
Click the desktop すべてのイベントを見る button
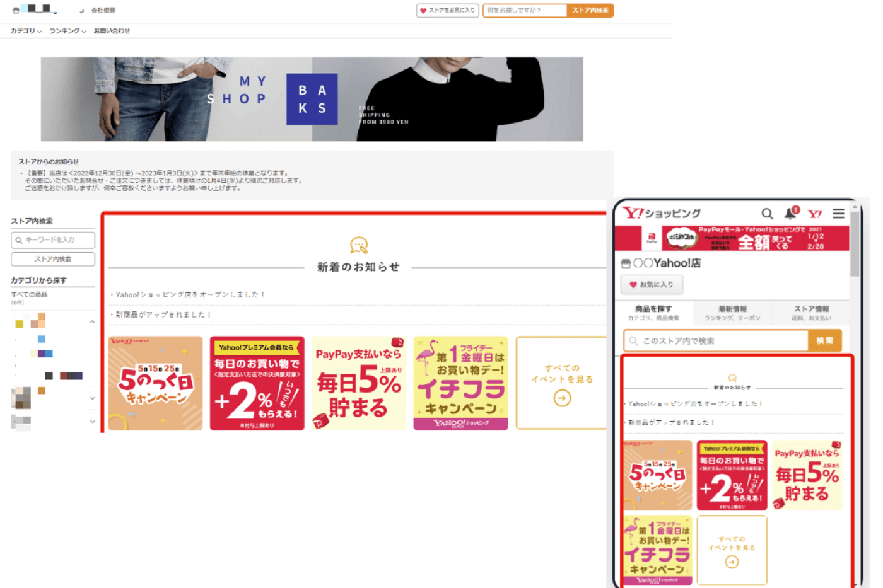[x=561, y=383]
